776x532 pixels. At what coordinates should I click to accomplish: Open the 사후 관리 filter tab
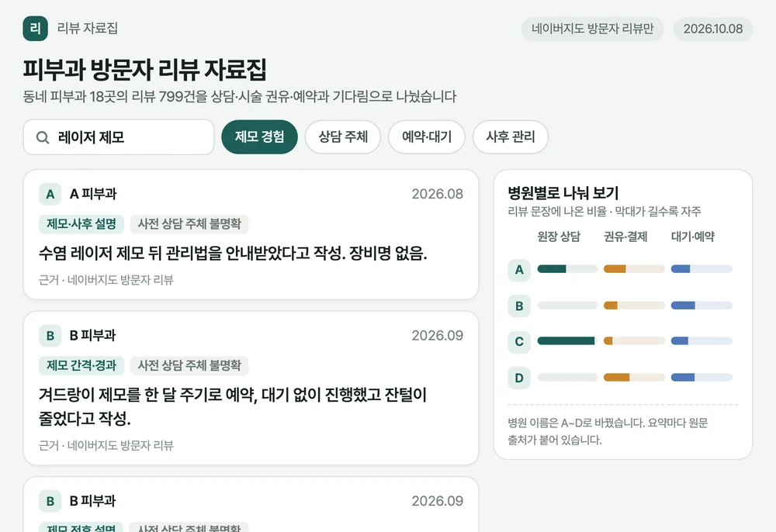[x=511, y=137]
